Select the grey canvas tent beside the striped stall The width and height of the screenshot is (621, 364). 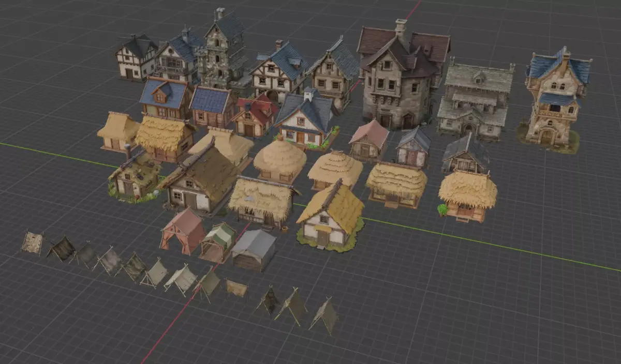pos(254,250)
